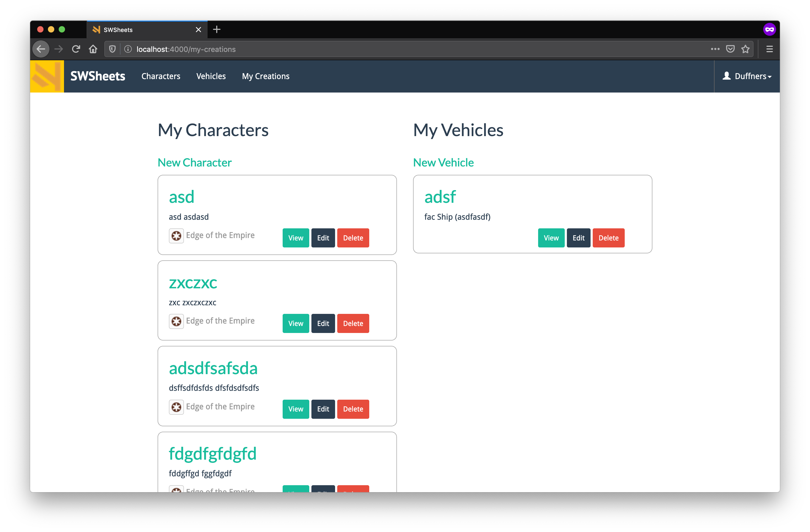Click the reload page icon
Image resolution: width=810 pixels, height=532 pixels.
point(76,49)
